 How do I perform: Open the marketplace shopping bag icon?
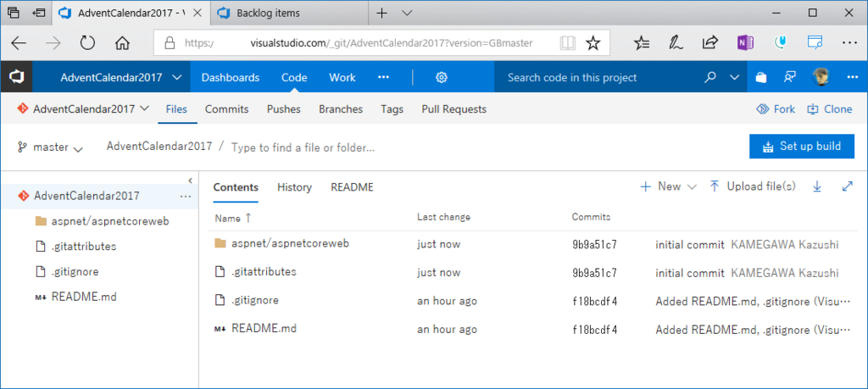(x=761, y=77)
